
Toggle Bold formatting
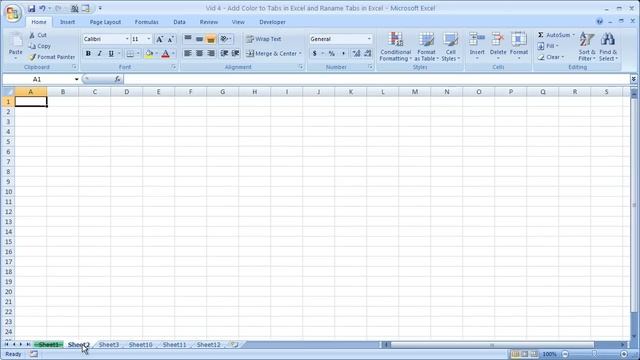click(88, 53)
